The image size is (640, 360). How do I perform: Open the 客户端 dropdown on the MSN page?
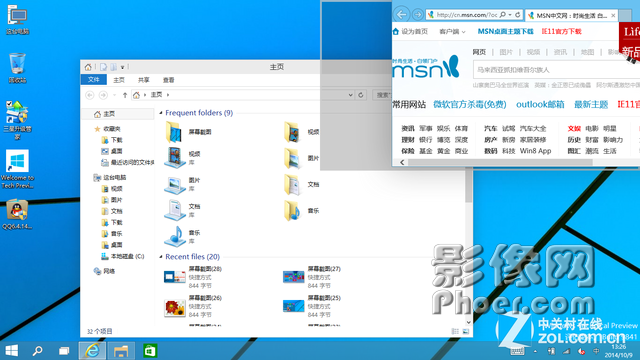tap(452, 31)
